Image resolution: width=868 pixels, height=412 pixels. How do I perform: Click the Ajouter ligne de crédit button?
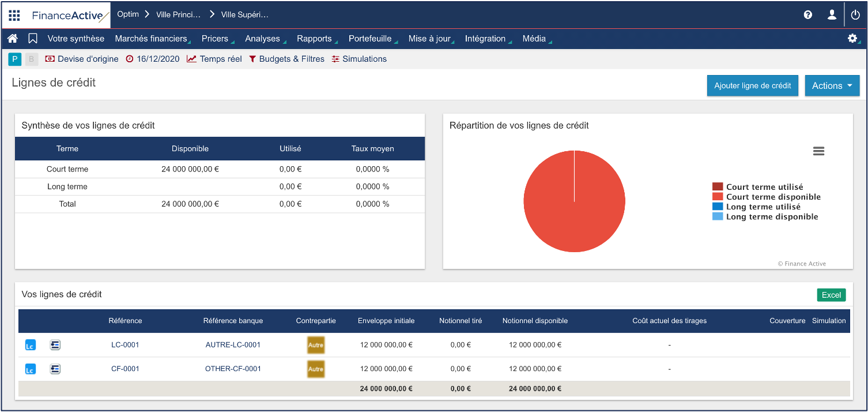(x=752, y=85)
